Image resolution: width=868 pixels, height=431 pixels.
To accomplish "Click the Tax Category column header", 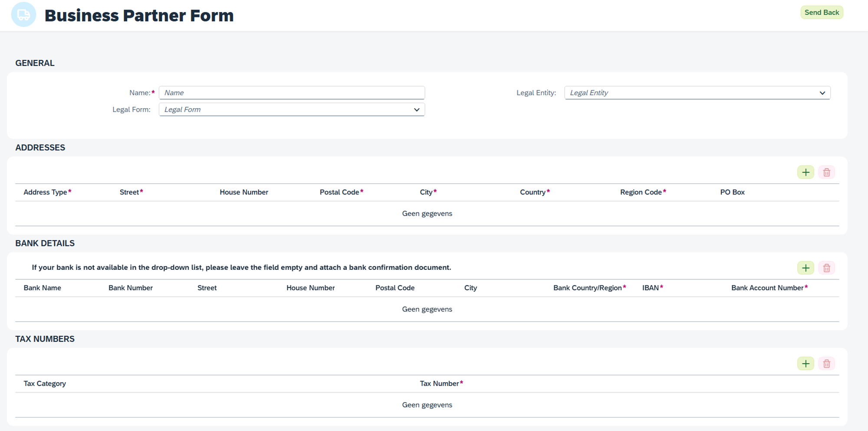I will [x=44, y=383].
